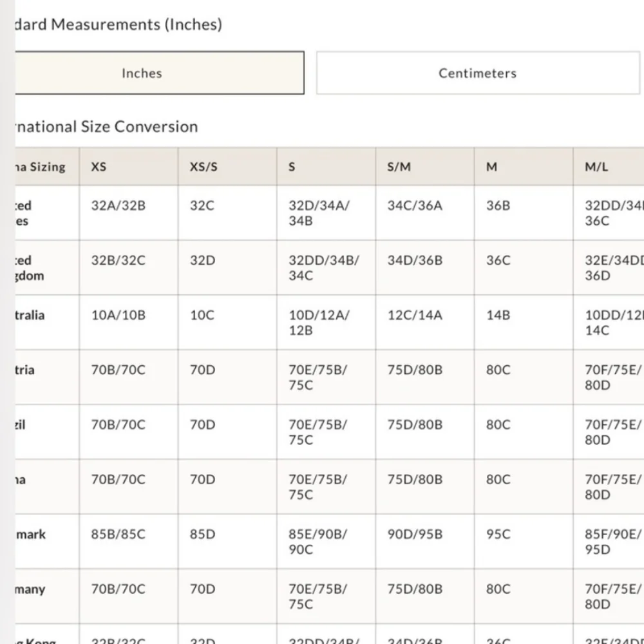Select 36C in the United Kingdom row
Viewport: 644px width, 644px height.
(x=524, y=268)
